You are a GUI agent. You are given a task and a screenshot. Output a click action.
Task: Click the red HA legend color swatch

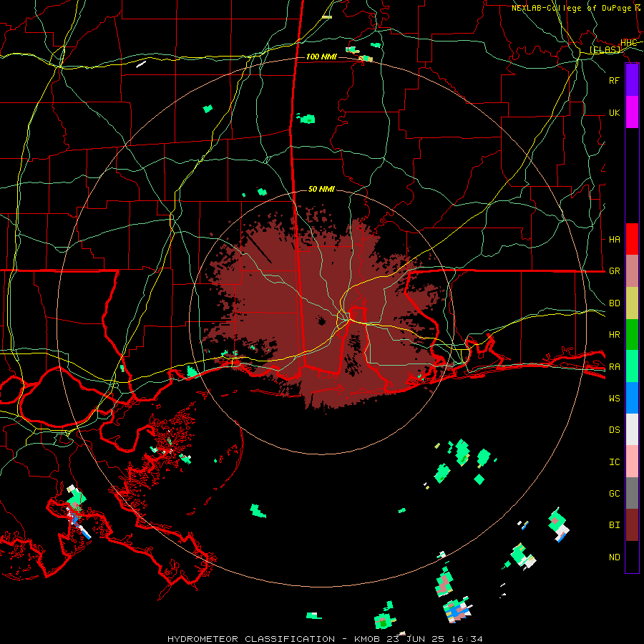coord(632,239)
